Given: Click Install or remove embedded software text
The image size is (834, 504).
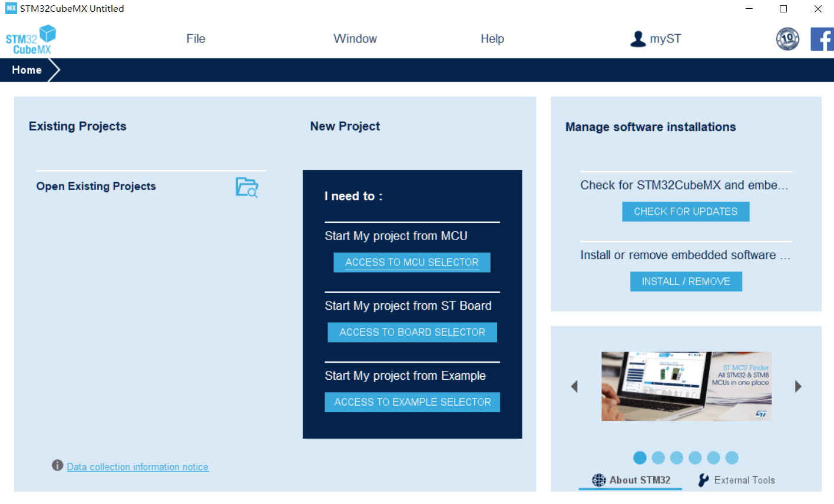Looking at the screenshot, I should [685, 256].
